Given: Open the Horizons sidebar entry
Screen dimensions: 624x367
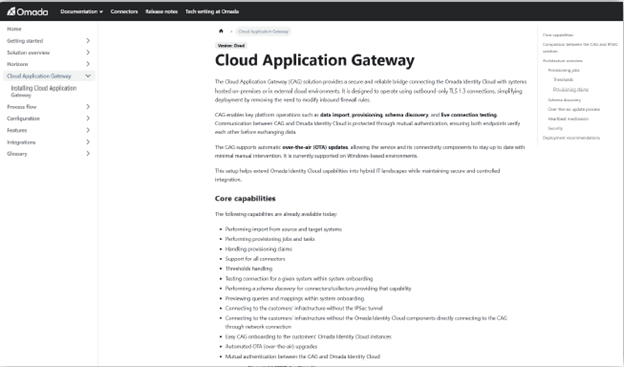Looking at the screenshot, I should tap(18, 64).
